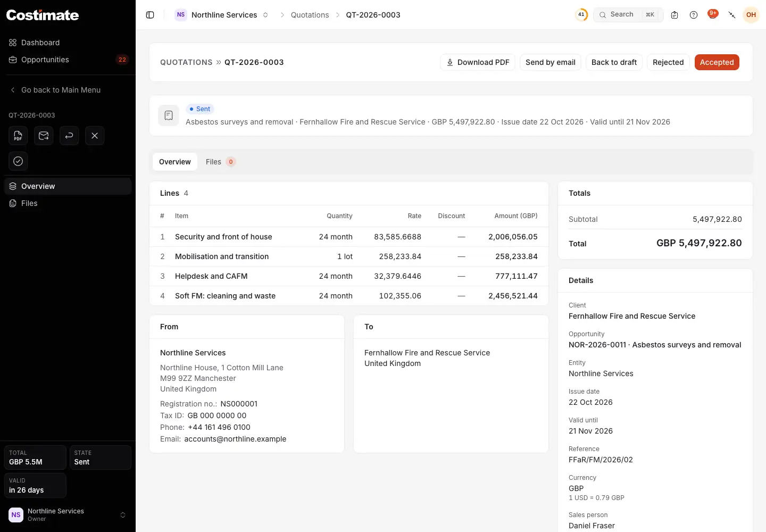Image resolution: width=766 pixels, height=532 pixels.
Task: Open notifications with 9+ badge
Action: 713,15
